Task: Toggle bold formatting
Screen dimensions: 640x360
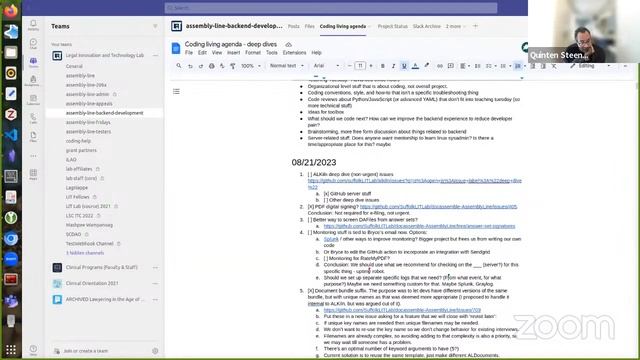Action: point(382,66)
